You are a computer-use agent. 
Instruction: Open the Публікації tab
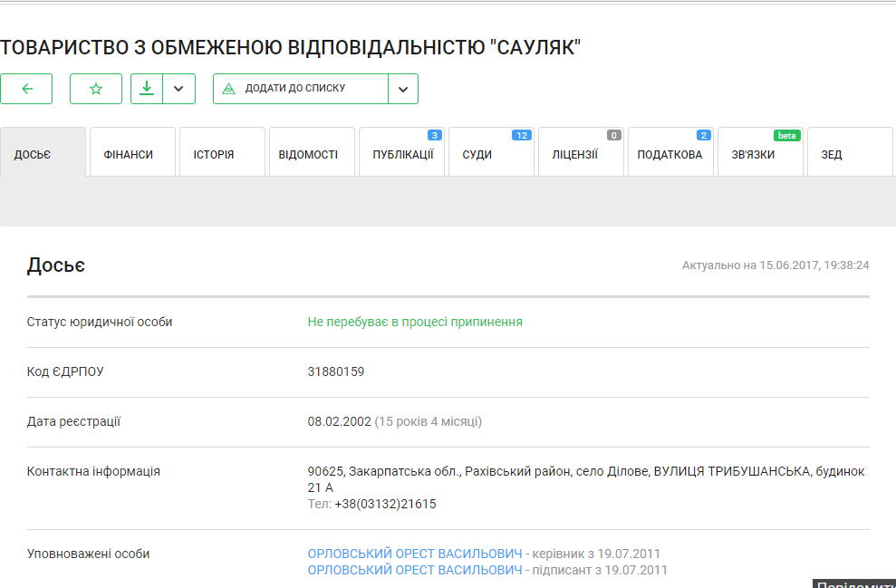(x=401, y=153)
